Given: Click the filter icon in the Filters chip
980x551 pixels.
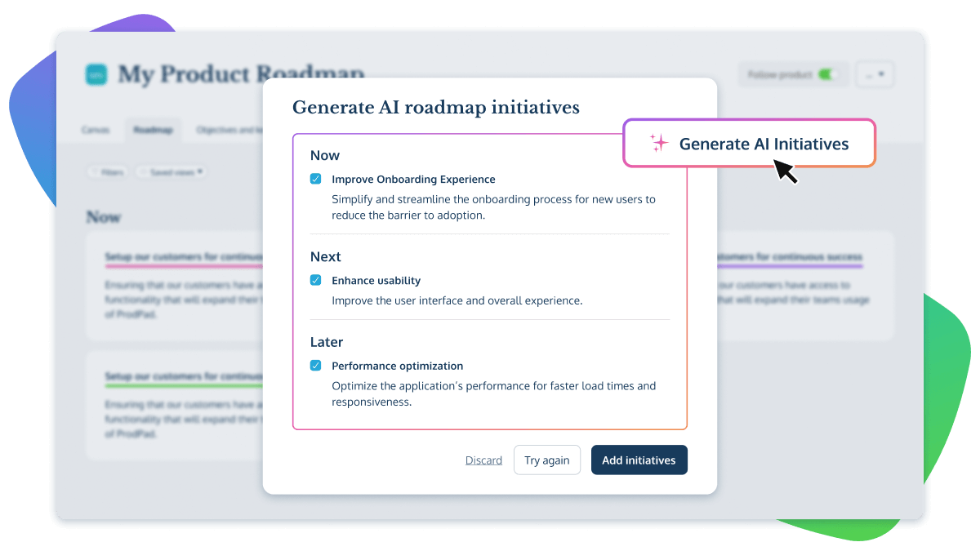Looking at the screenshot, I should click(95, 171).
